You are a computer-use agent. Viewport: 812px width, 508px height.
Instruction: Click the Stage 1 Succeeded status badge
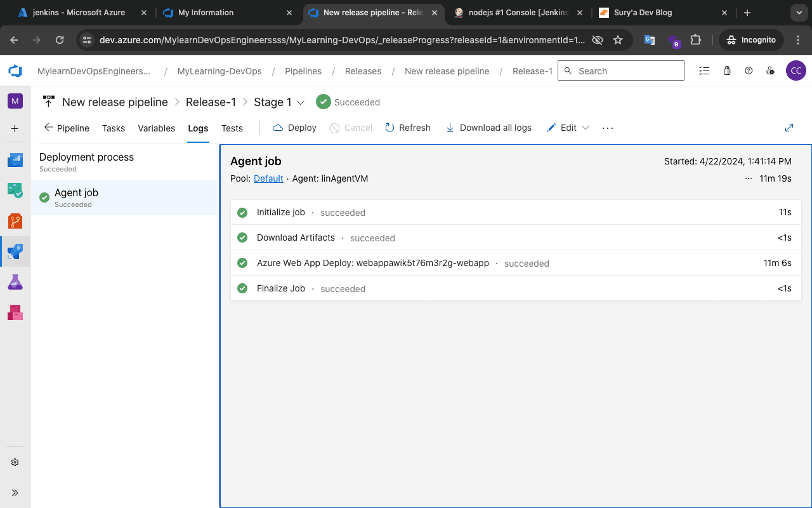click(348, 102)
